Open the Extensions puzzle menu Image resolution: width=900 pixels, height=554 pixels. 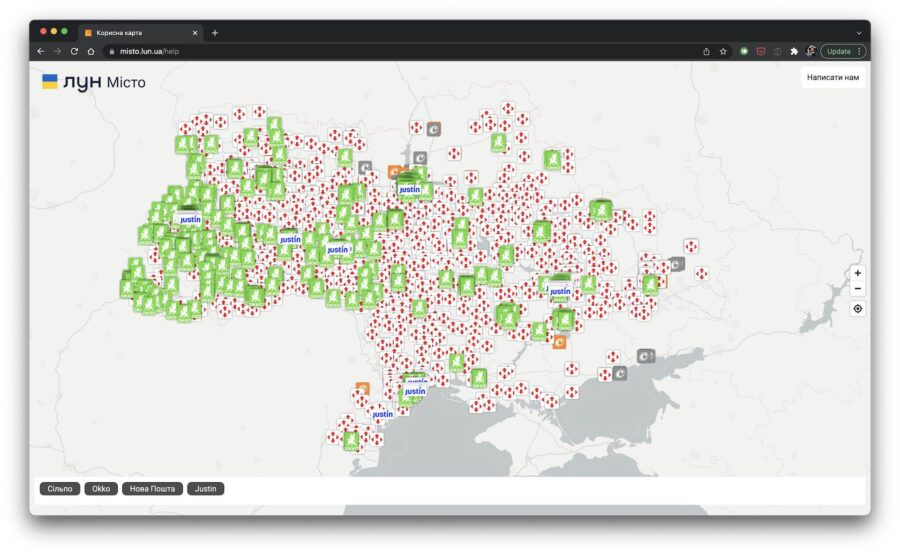click(794, 51)
